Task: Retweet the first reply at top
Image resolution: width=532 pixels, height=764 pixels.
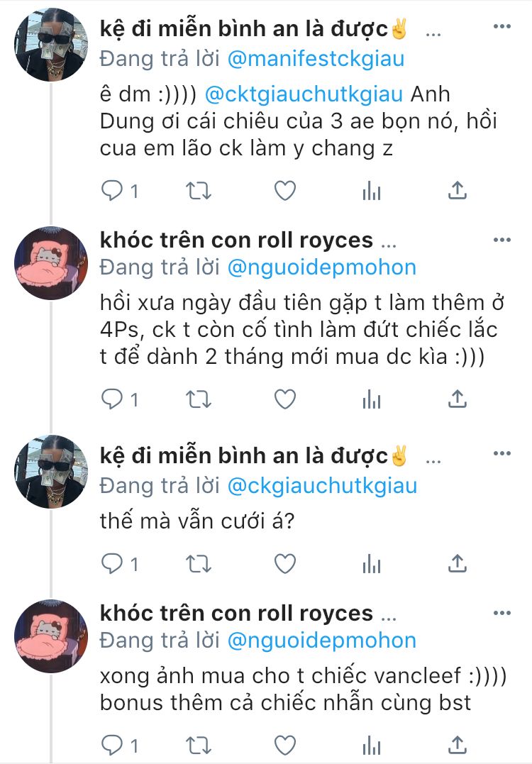Action: point(199,191)
